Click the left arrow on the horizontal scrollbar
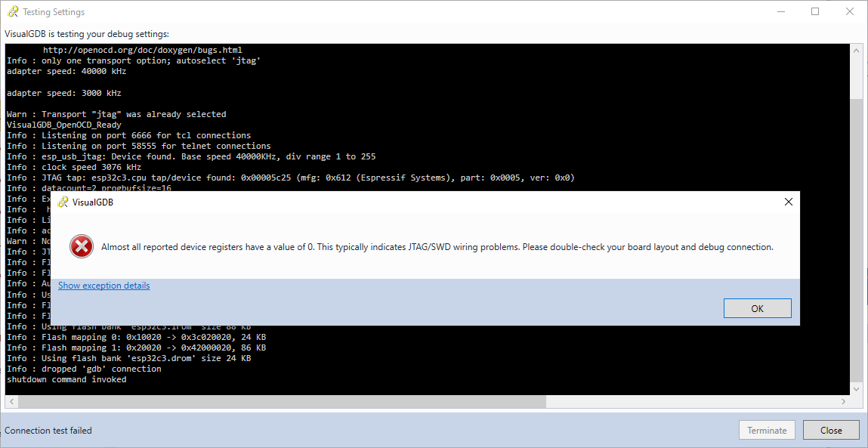This screenshot has height=448, width=868. point(11,400)
